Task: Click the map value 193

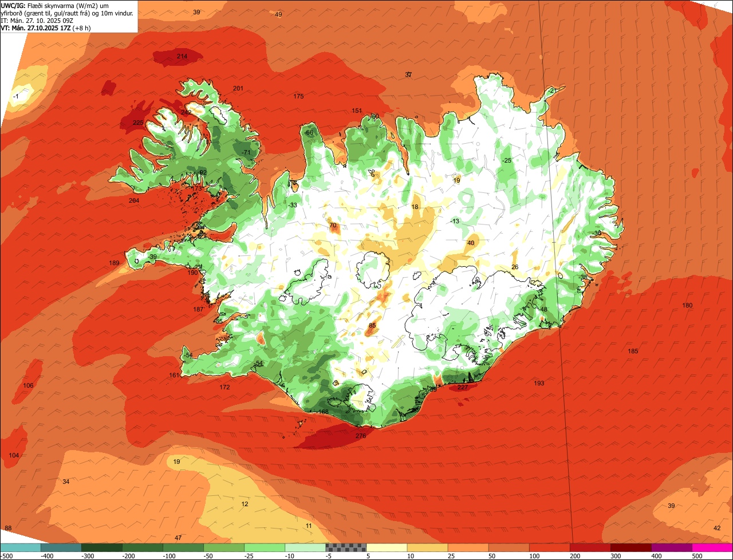Action: tap(539, 384)
